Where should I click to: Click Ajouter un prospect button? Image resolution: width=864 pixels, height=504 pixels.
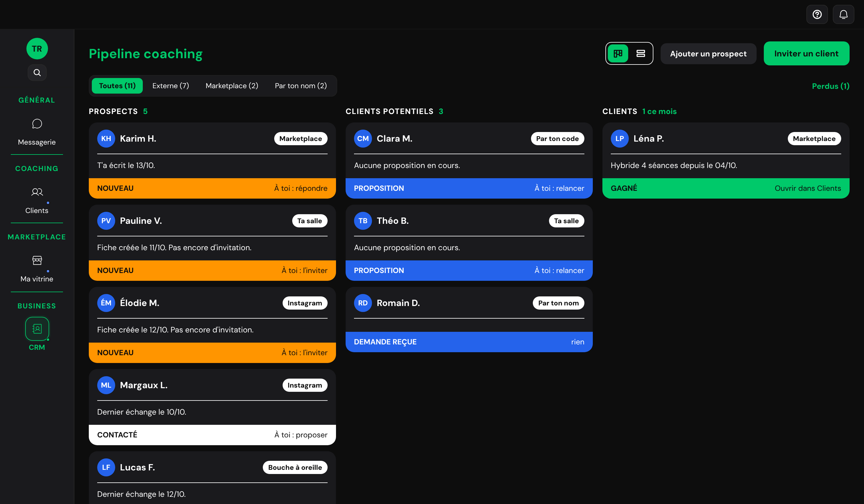708,53
